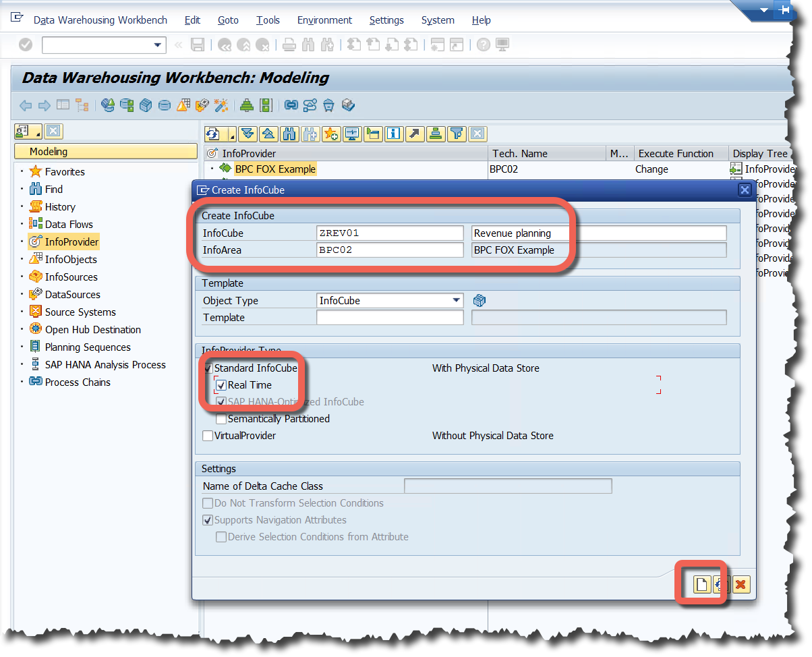Screen dimensions: 812x657
Task: Click the InfoCube template selection icon
Action: point(479,300)
